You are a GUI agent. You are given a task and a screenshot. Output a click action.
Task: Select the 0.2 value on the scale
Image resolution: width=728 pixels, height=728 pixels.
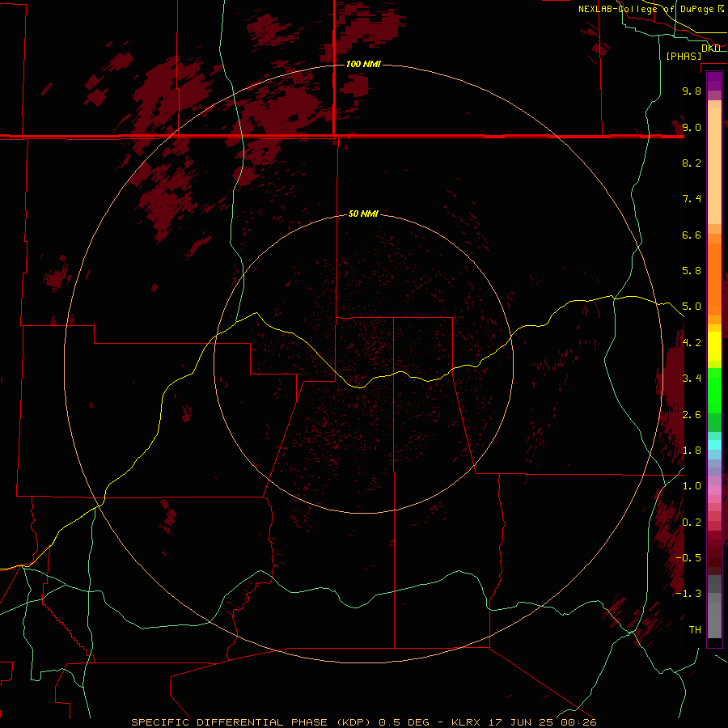692,523
